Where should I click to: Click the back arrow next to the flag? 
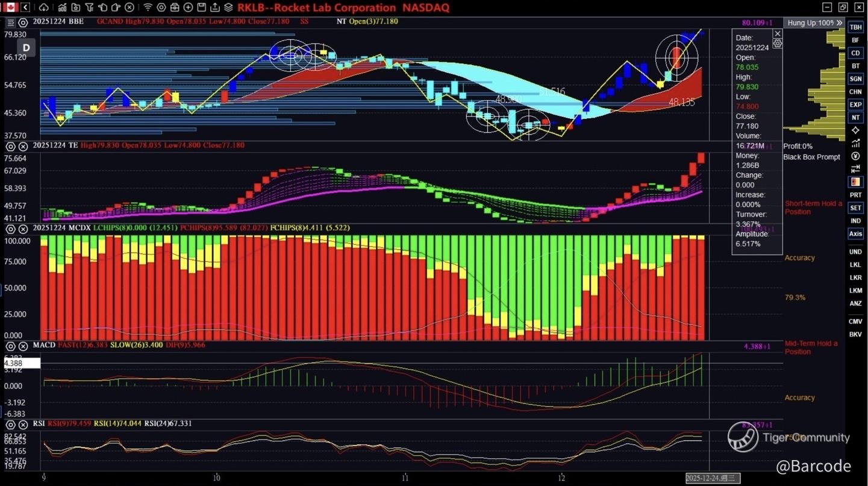tap(25, 7)
